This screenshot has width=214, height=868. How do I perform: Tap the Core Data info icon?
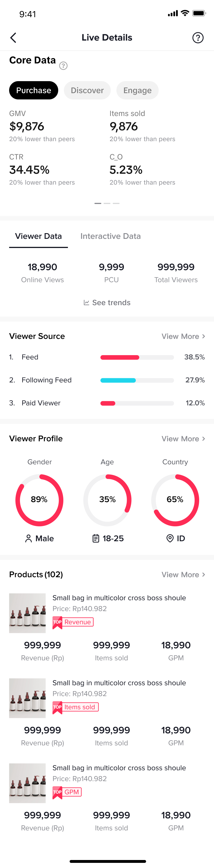pos(63,66)
